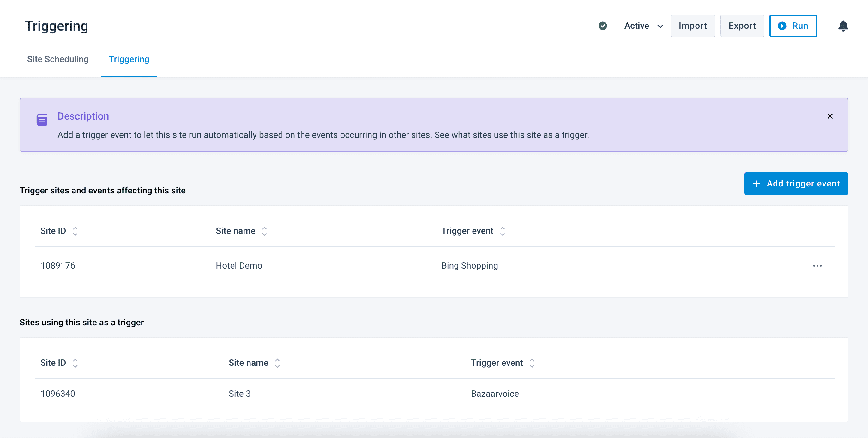Click the green status checkmark icon

click(x=602, y=26)
